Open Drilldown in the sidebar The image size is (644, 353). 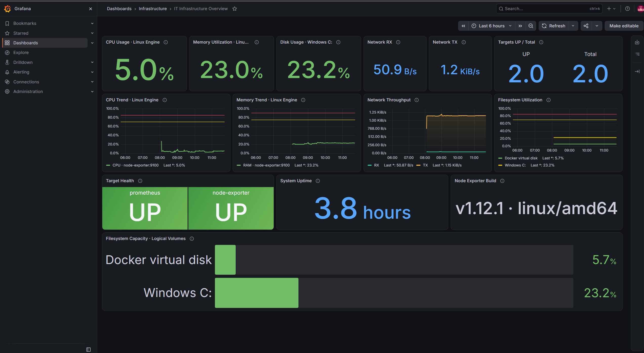click(x=23, y=62)
